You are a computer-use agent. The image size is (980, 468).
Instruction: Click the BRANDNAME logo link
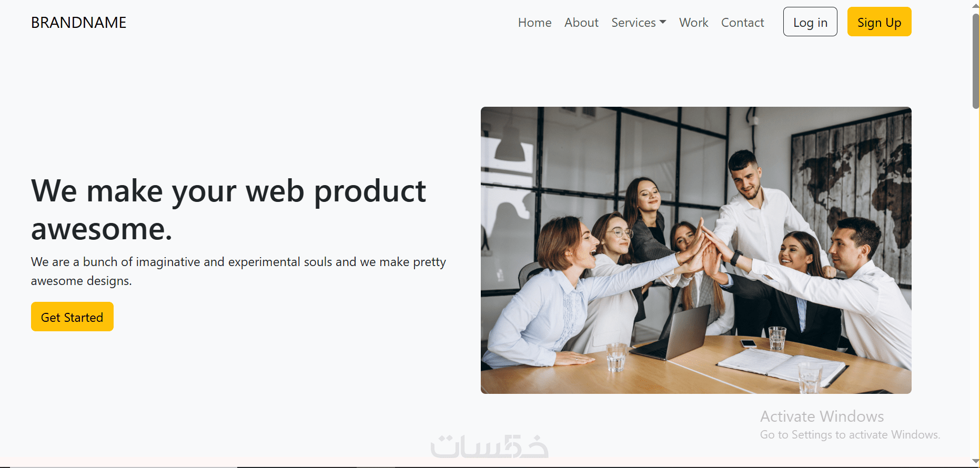[x=78, y=23]
